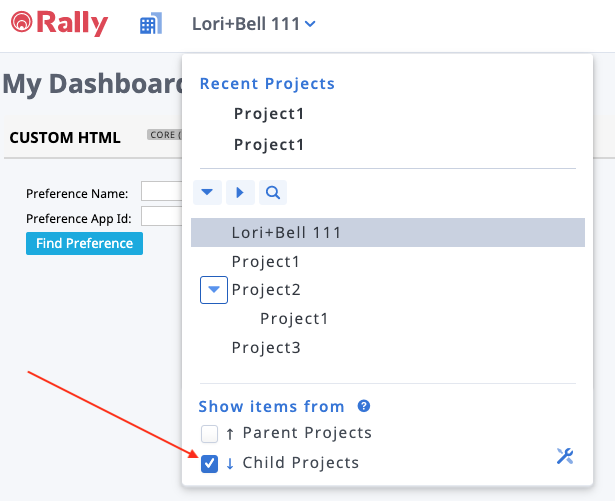Image resolution: width=615 pixels, height=501 pixels.
Task: Collapse the Project2 tree node
Action: (214, 290)
